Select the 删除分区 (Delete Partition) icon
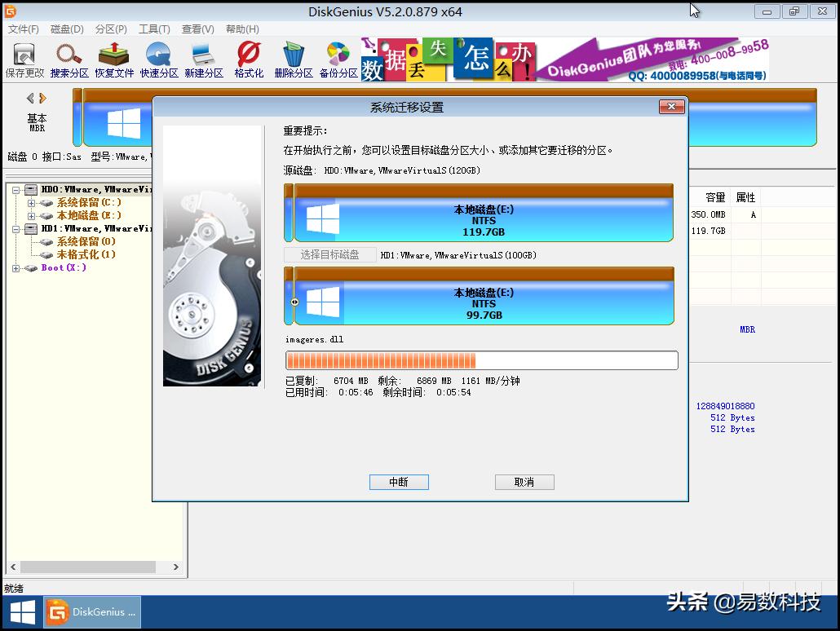This screenshot has width=840, height=631. click(x=293, y=60)
